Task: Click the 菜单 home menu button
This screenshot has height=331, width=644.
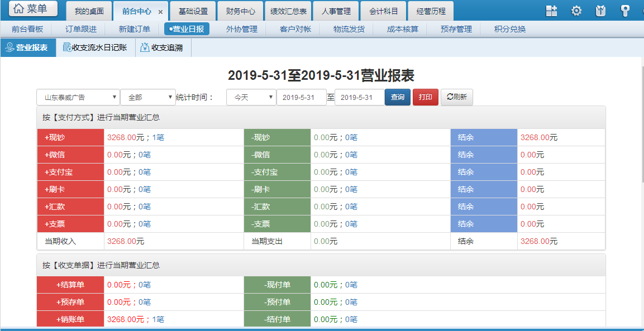Action: click(x=34, y=9)
